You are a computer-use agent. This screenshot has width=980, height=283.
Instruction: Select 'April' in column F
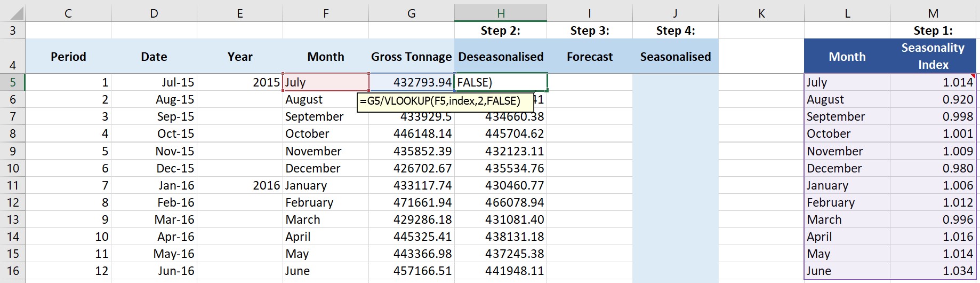pos(326,237)
